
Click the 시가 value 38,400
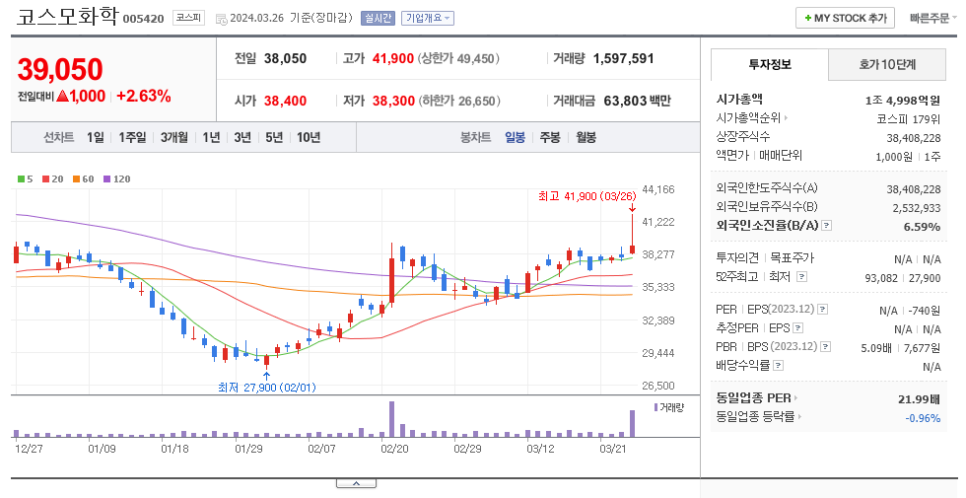285,100
